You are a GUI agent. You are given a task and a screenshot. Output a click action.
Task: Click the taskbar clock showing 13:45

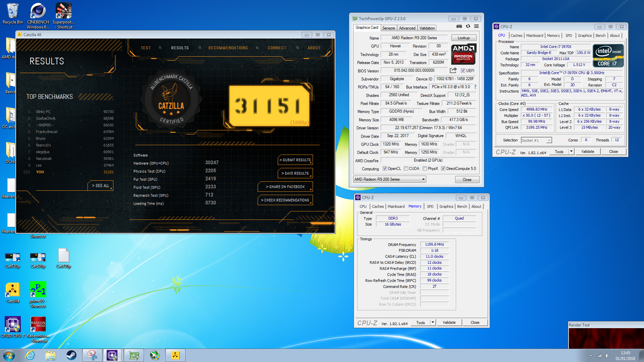coord(625,356)
